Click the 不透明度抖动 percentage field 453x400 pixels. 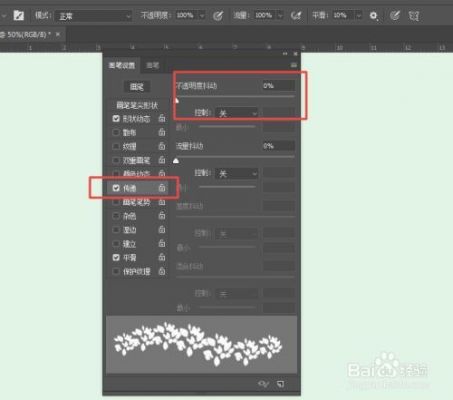pyautogui.click(x=279, y=86)
